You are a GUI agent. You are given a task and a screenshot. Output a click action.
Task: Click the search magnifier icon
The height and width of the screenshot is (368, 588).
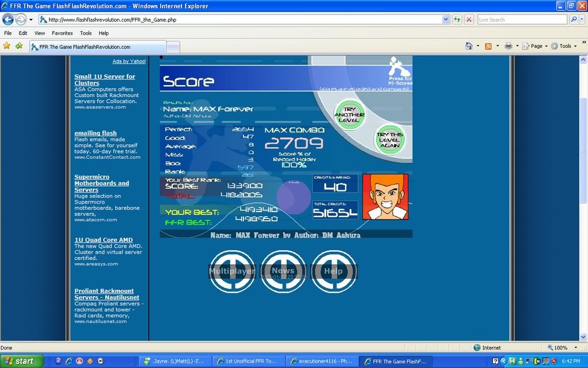pyautogui.click(x=574, y=20)
